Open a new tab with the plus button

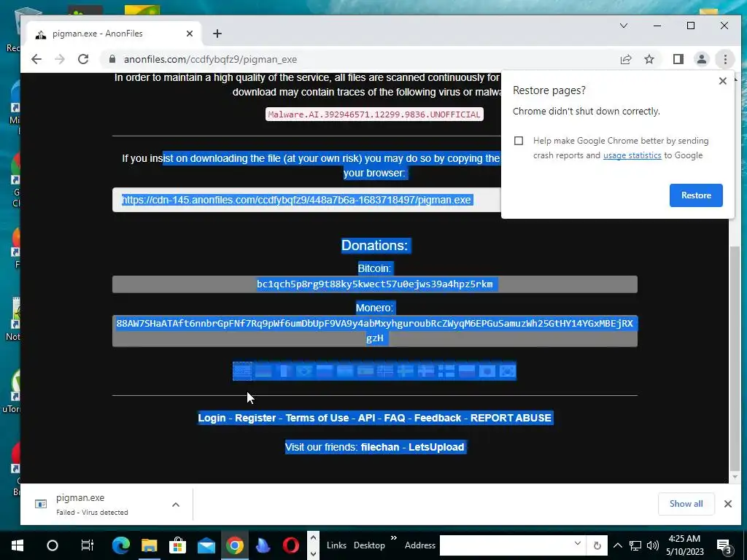[217, 34]
